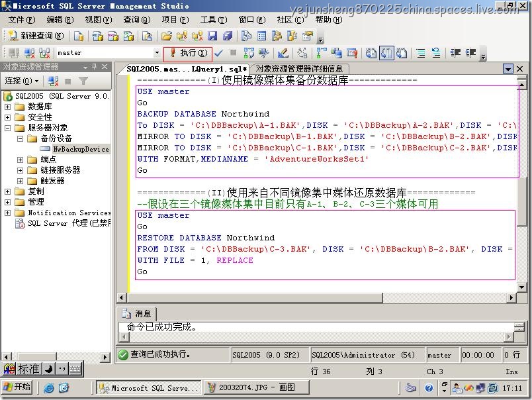Click the Save floppy disk icon
The height and width of the screenshot is (400, 532).
coord(212,36)
